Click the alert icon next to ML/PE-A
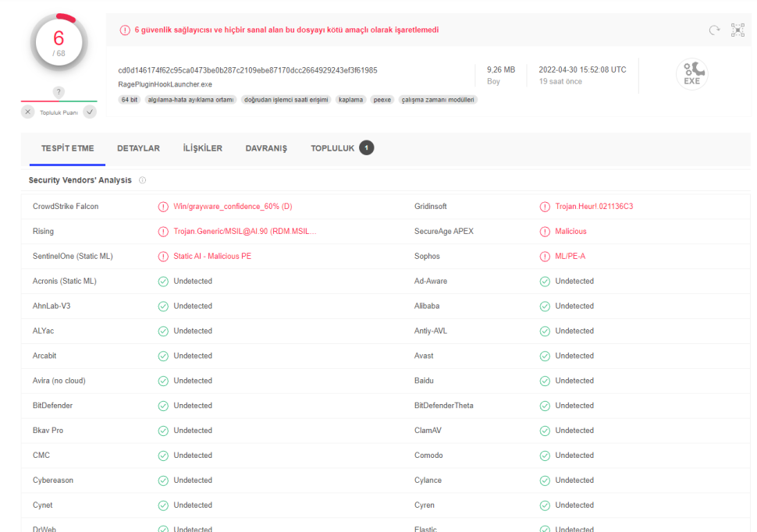 pyautogui.click(x=545, y=257)
